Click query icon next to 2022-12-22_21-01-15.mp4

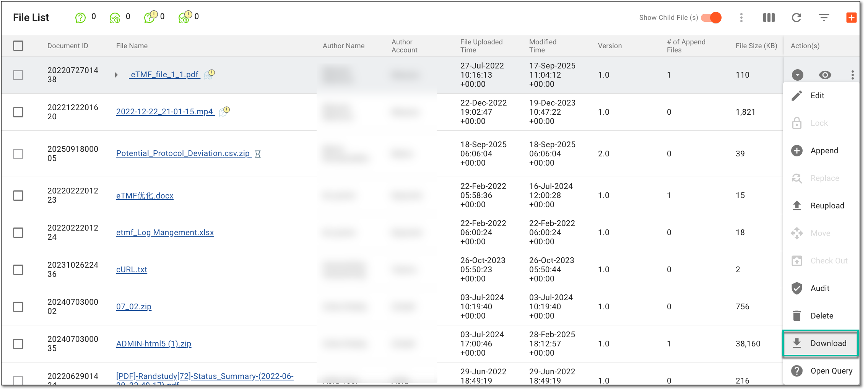pos(224,111)
